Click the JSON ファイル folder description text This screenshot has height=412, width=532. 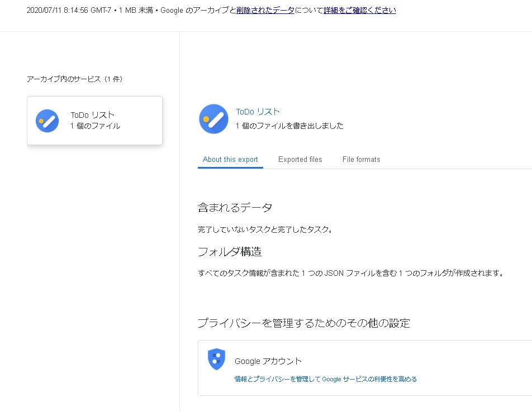coord(351,274)
